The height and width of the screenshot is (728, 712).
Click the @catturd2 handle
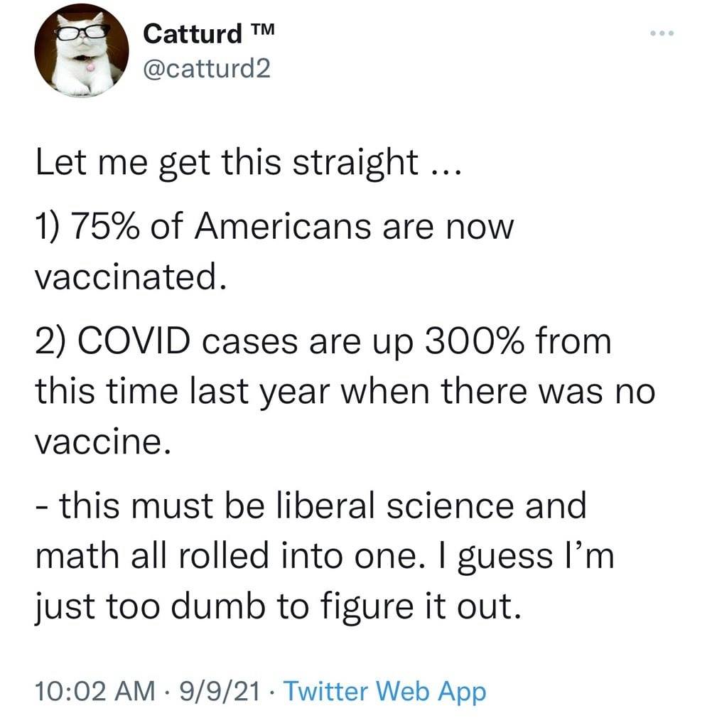click(207, 68)
